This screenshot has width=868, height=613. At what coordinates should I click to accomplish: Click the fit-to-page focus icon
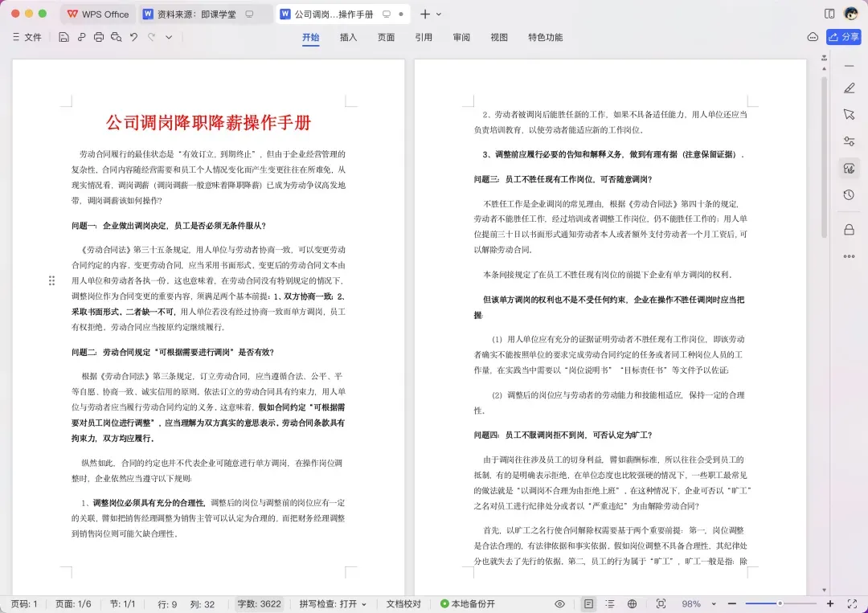point(661,603)
